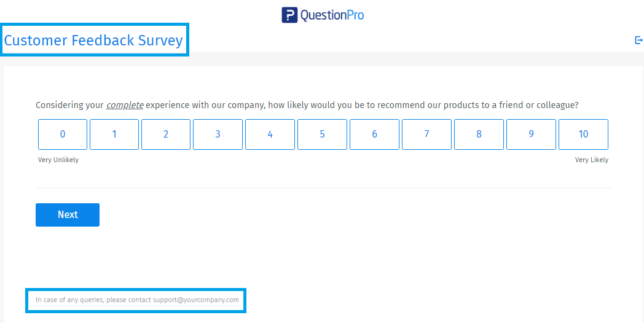Select rating 9 on the scale

point(531,134)
